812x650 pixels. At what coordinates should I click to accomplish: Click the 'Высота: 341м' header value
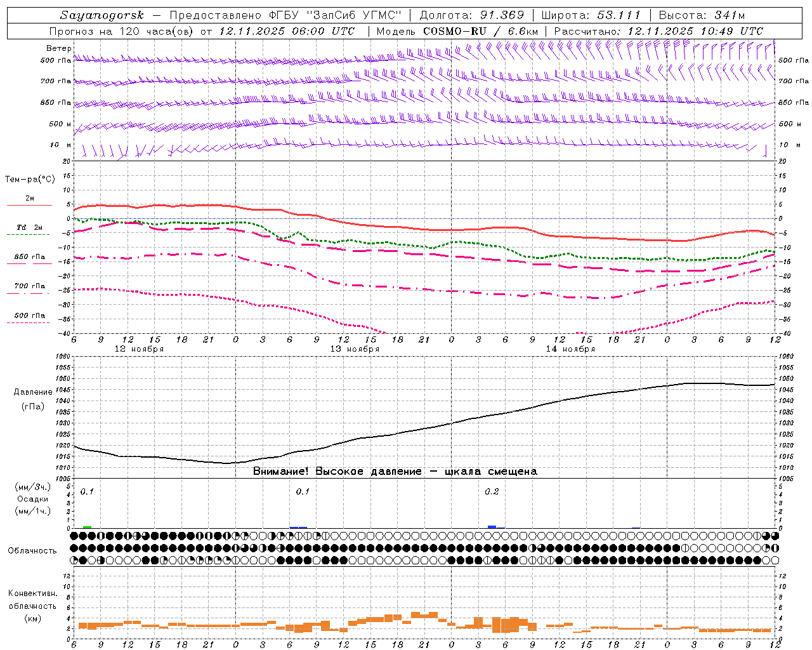(x=702, y=15)
